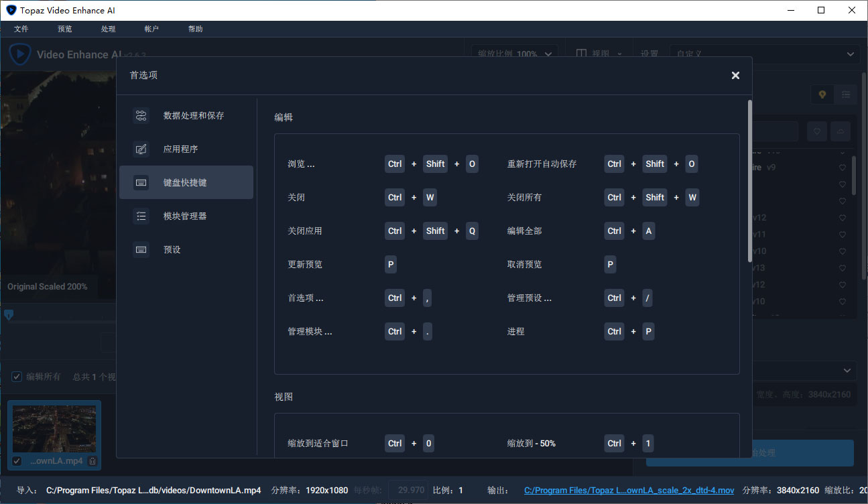This screenshot has height=504, width=868.
Task: Open the 应用程序 preferences tab
Action: click(186, 149)
